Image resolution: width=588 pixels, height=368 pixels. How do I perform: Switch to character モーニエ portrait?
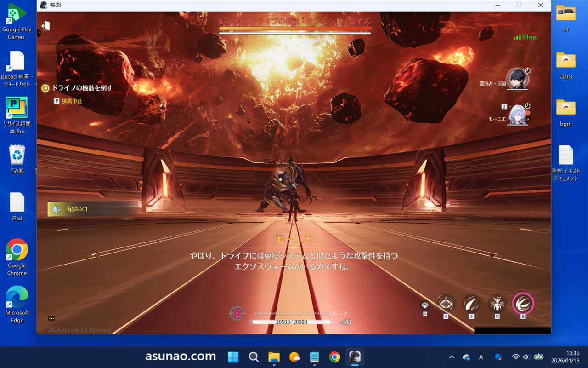coord(518,114)
